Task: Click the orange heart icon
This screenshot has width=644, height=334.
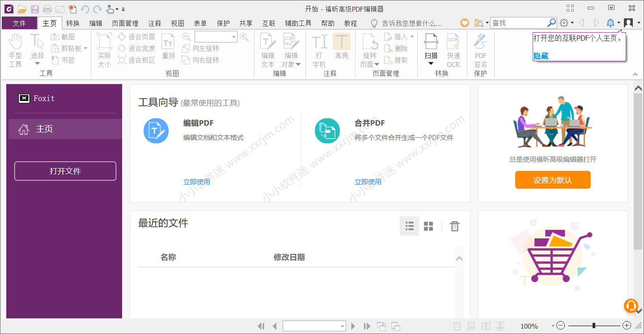Action: pyautogui.click(x=465, y=23)
